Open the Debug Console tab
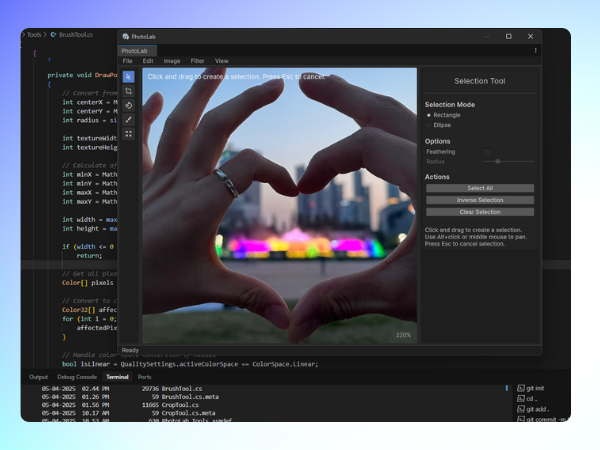This screenshot has height=450, width=600. point(77,377)
